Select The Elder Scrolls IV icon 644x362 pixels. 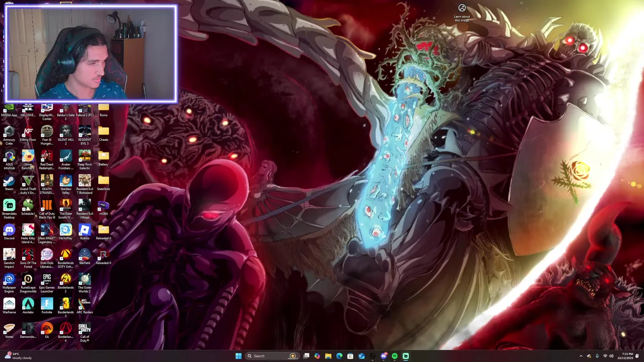click(x=65, y=209)
